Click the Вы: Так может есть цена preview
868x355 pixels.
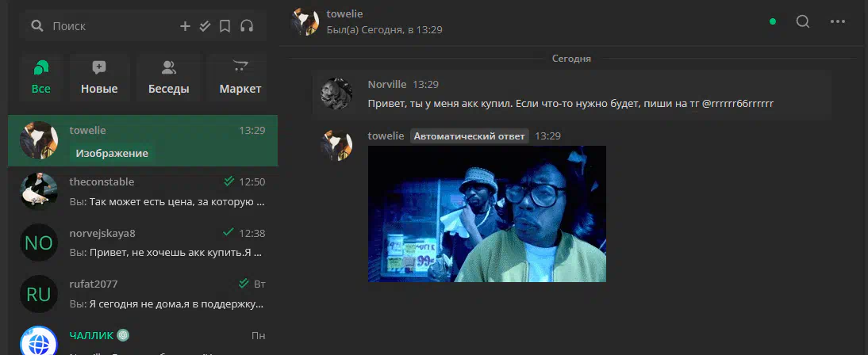[167, 202]
